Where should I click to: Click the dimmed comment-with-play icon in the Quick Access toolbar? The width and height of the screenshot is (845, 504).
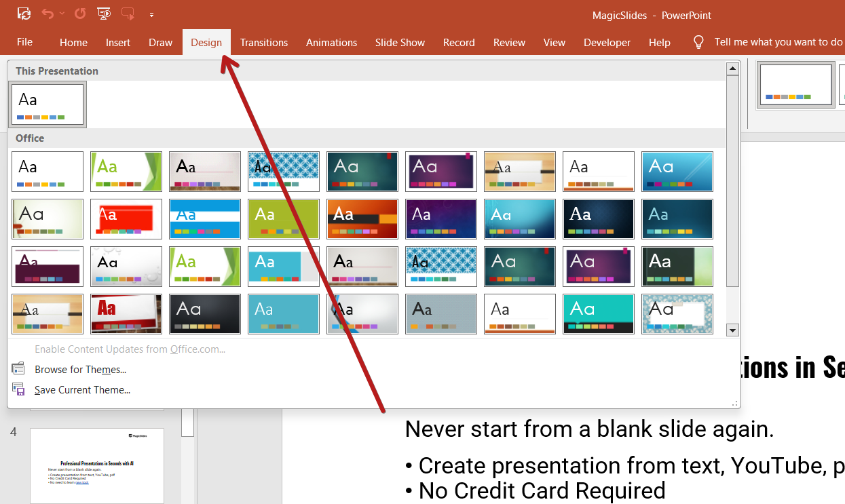click(x=127, y=13)
